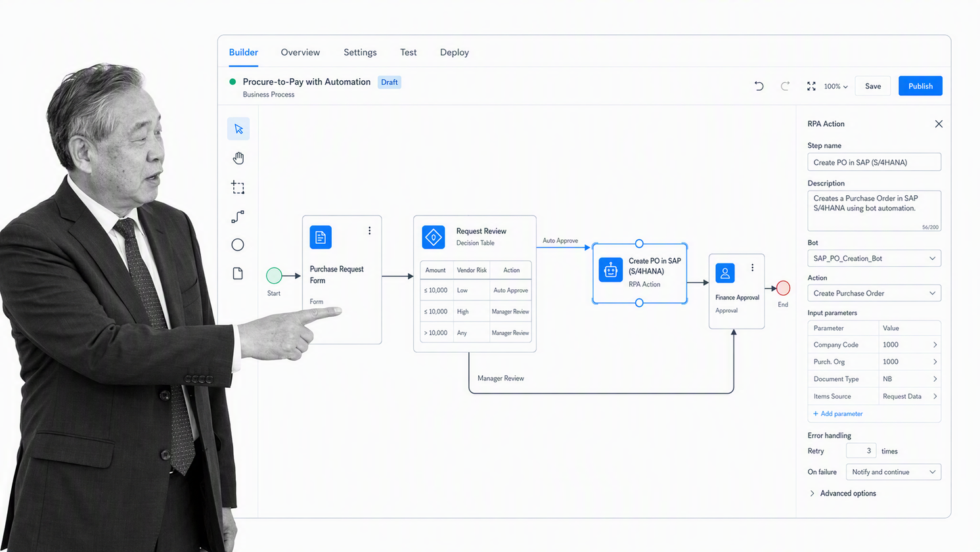Expand the Company Code parameter row chevron

[935, 345]
